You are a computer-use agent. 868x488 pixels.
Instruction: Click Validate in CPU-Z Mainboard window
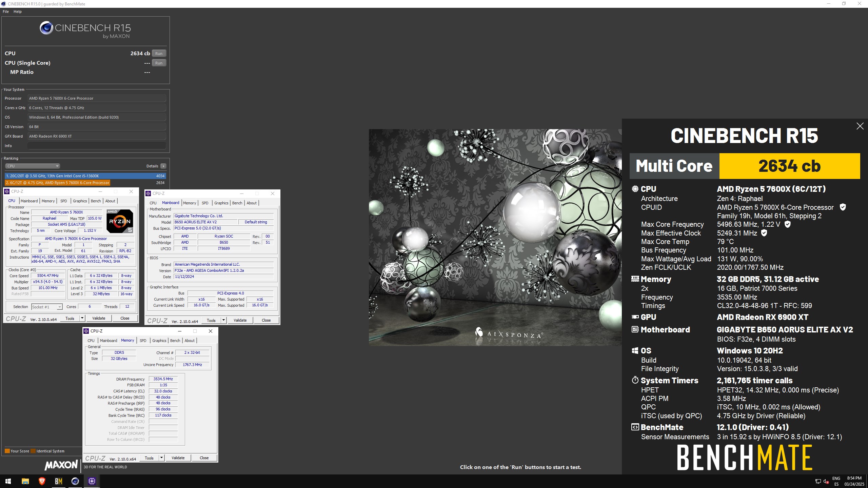coord(240,320)
